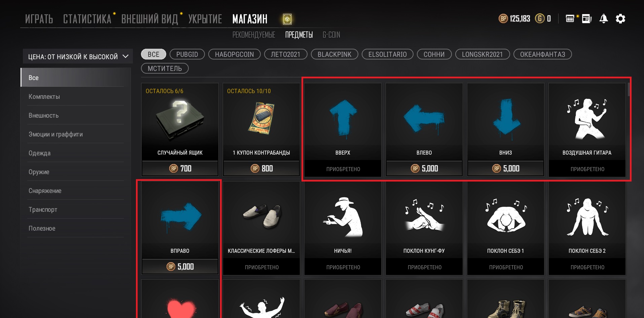The height and width of the screenshot is (318, 644).
Task: Click the BP currency balance icon
Action: tap(503, 18)
